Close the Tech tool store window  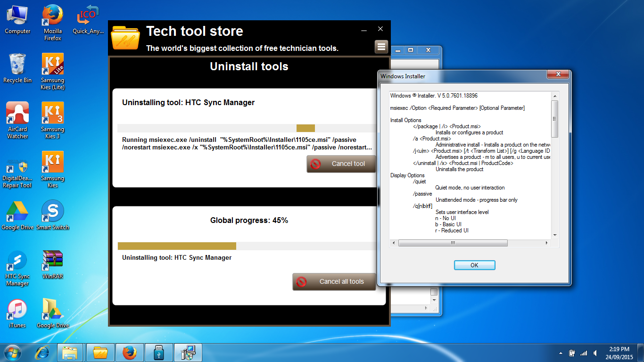pos(380,29)
